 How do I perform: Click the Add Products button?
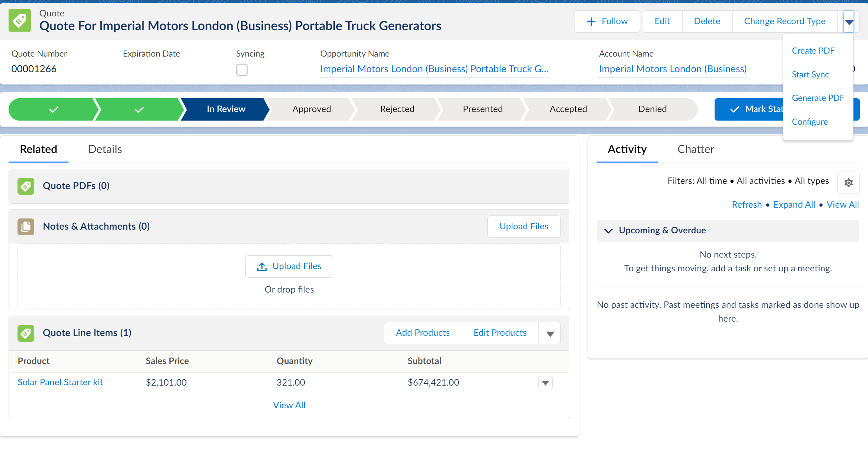click(423, 333)
